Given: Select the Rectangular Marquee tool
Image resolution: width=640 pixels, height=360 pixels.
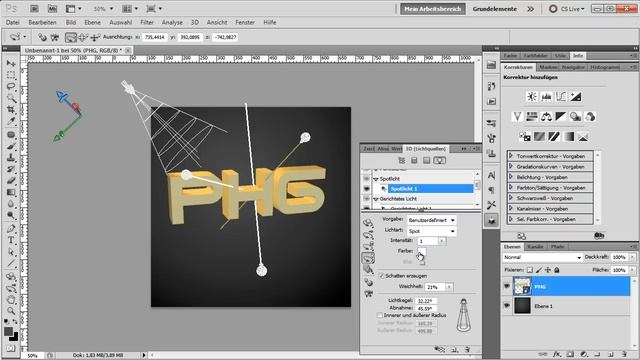Looking at the screenshot, I should (11, 75).
